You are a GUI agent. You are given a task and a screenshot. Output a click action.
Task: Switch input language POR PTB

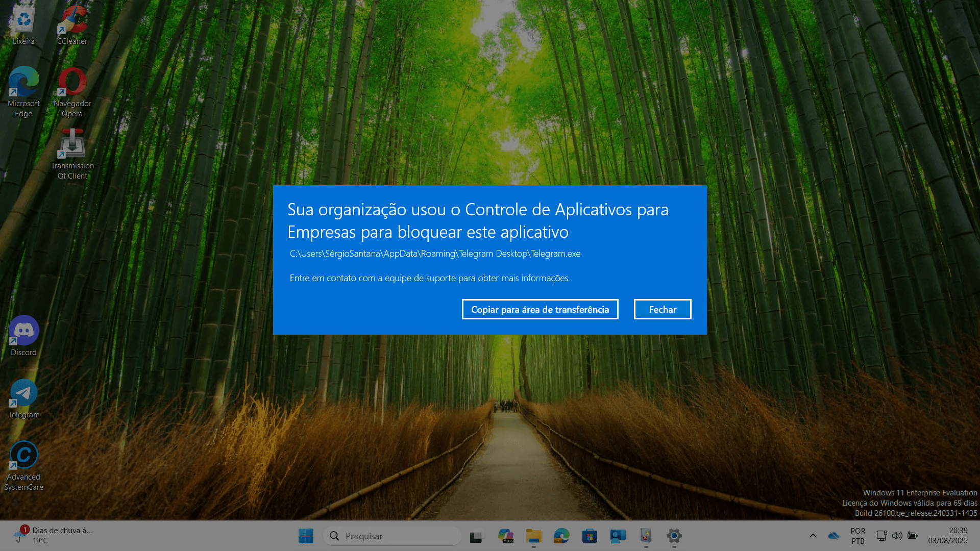tap(858, 536)
